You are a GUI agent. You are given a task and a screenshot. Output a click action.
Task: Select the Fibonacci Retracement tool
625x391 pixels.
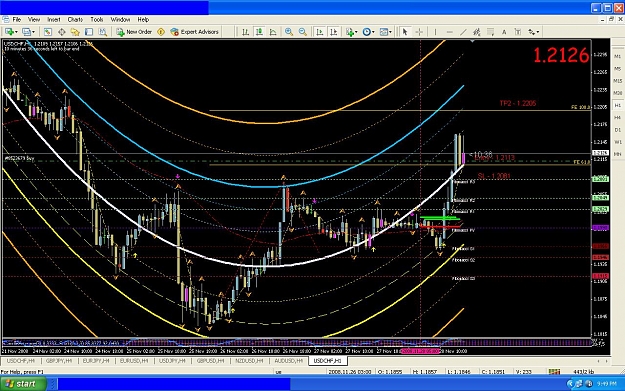490,32
